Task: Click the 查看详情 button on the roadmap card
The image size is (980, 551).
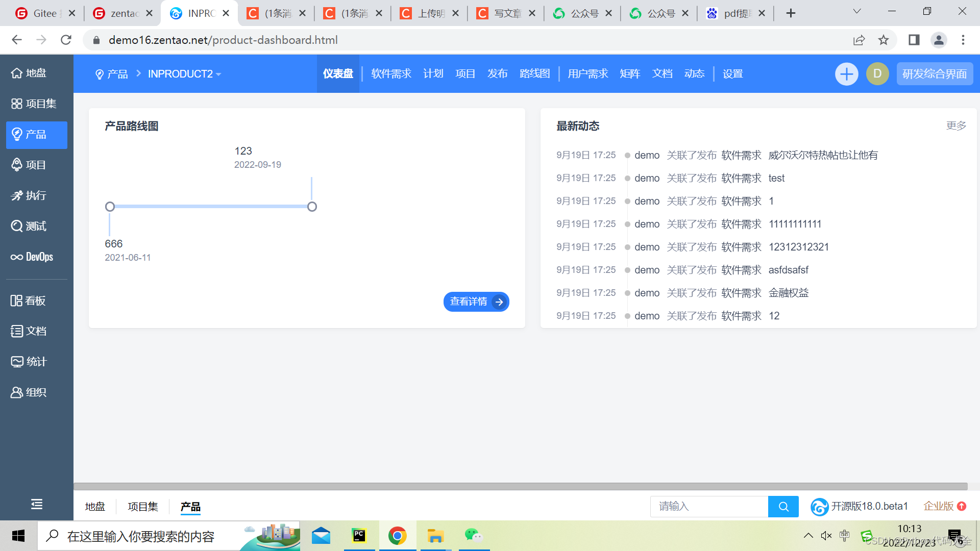Action: (476, 302)
